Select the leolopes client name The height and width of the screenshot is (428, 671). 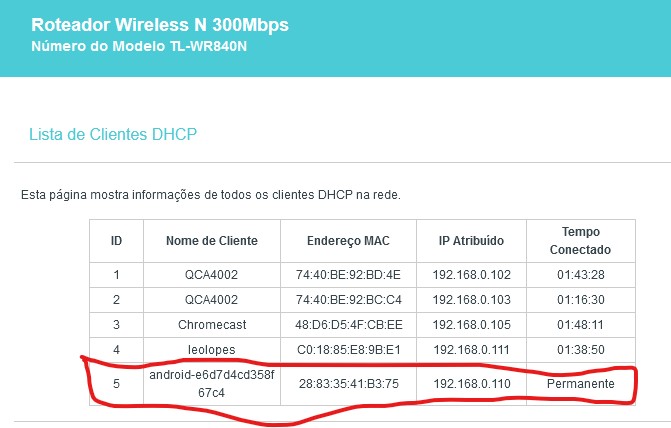pyautogui.click(x=212, y=350)
